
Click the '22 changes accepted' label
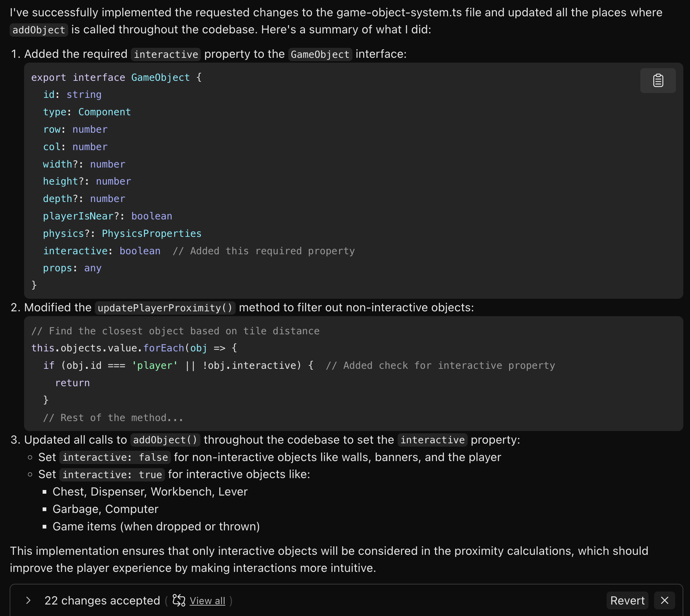tap(102, 600)
